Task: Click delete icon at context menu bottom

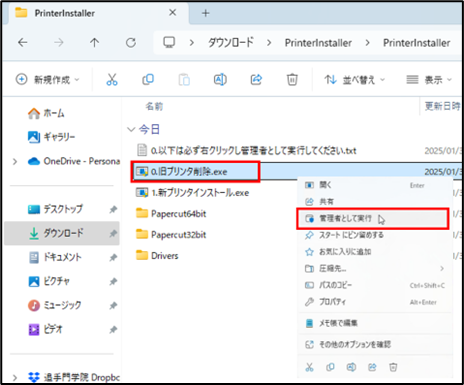Action: click(x=393, y=367)
